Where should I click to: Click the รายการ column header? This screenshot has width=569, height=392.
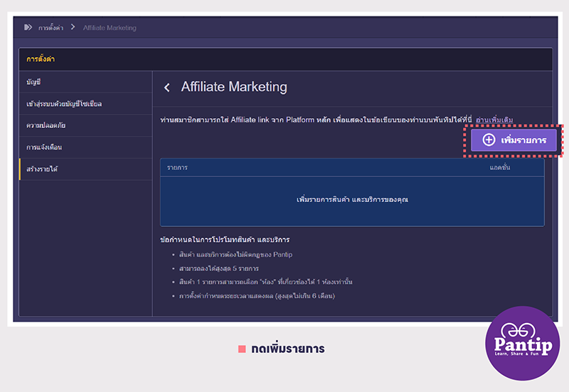(177, 168)
